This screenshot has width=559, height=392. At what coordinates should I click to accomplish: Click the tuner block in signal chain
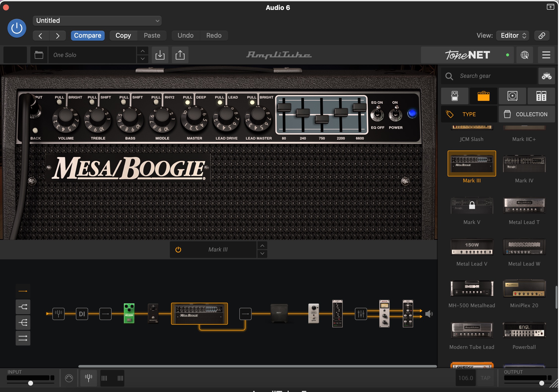tap(59, 314)
